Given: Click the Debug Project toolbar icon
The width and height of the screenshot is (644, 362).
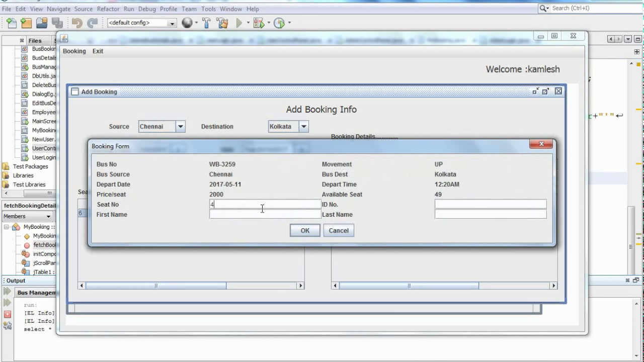Looking at the screenshot, I should (x=258, y=23).
